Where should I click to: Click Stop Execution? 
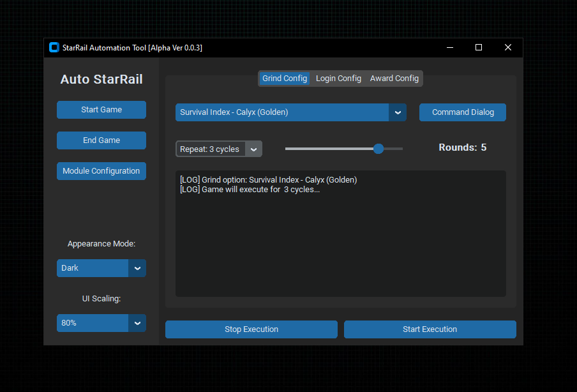251,329
